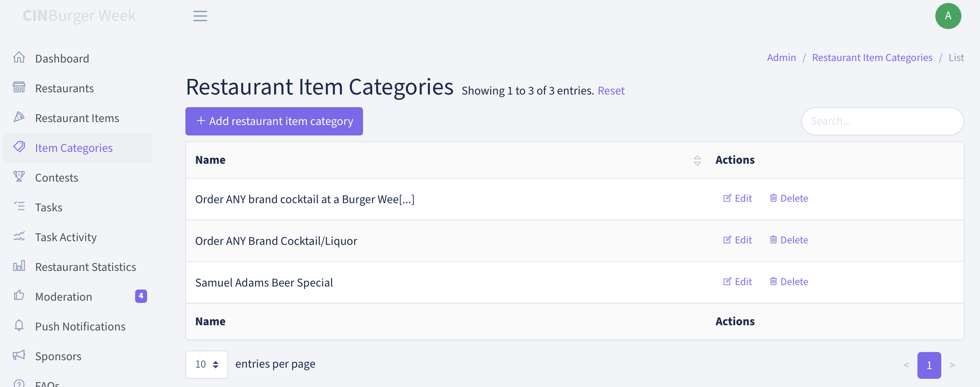Click the Restaurants storefront icon
Viewport: 980px width, 387px height.
click(x=19, y=87)
